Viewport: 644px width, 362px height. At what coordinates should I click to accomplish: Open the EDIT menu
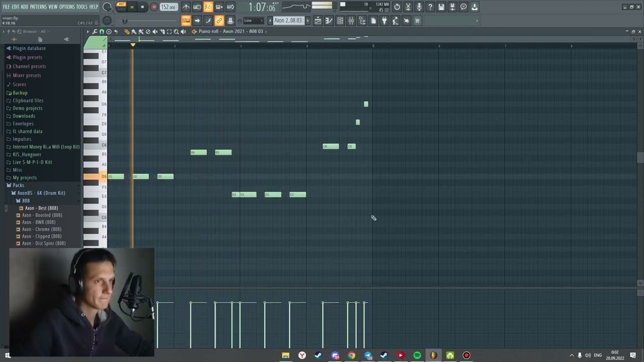point(16,7)
